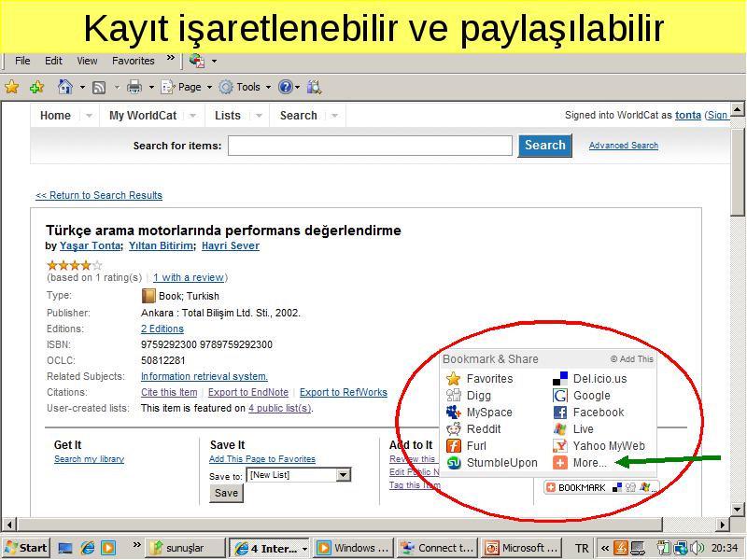Launch Internet Explorer from quick launch
The image size is (747, 560).
click(87, 548)
